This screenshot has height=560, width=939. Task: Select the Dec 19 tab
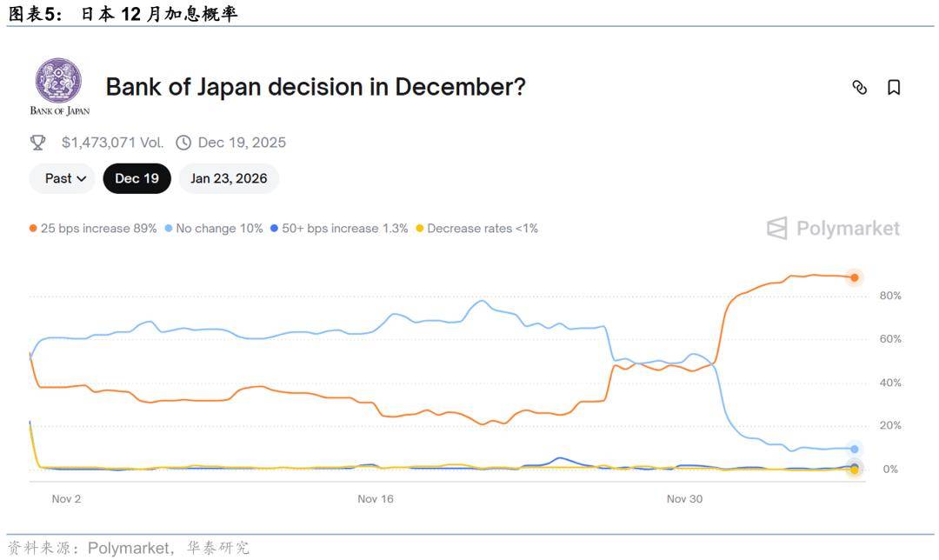click(x=137, y=178)
